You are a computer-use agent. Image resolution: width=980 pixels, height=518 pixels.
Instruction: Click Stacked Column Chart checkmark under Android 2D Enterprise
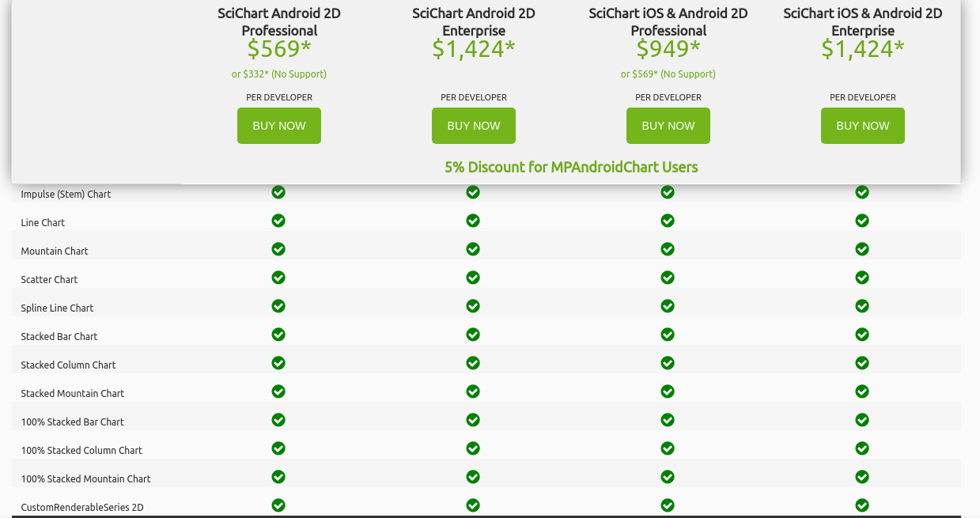tap(473, 363)
